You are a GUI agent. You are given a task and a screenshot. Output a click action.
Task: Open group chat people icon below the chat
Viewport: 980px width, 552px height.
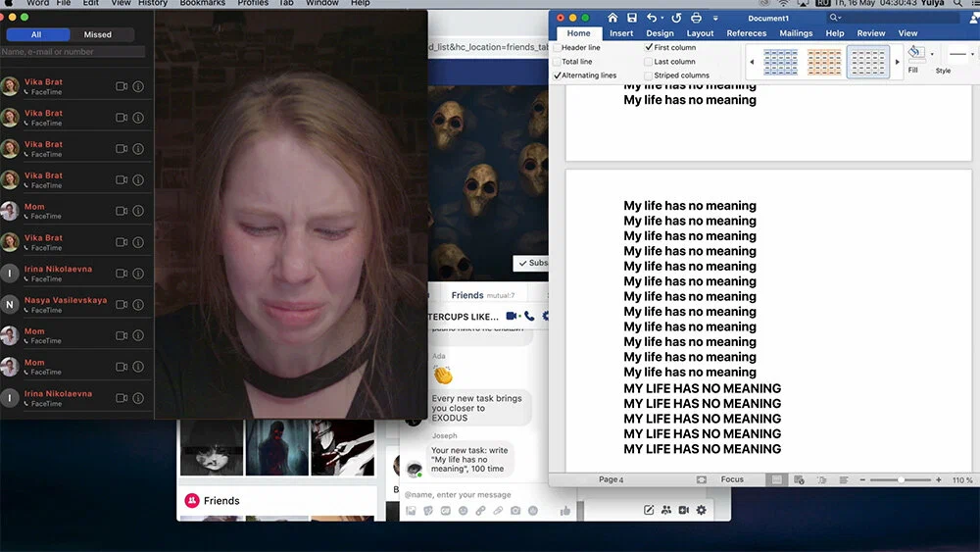click(666, 510)
